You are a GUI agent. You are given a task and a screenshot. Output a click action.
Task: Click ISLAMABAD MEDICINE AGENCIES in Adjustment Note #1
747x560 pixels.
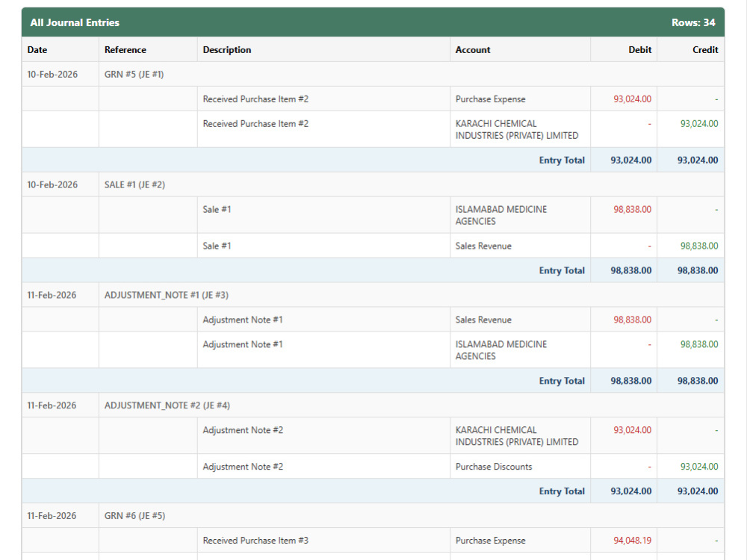pos(500,350)
